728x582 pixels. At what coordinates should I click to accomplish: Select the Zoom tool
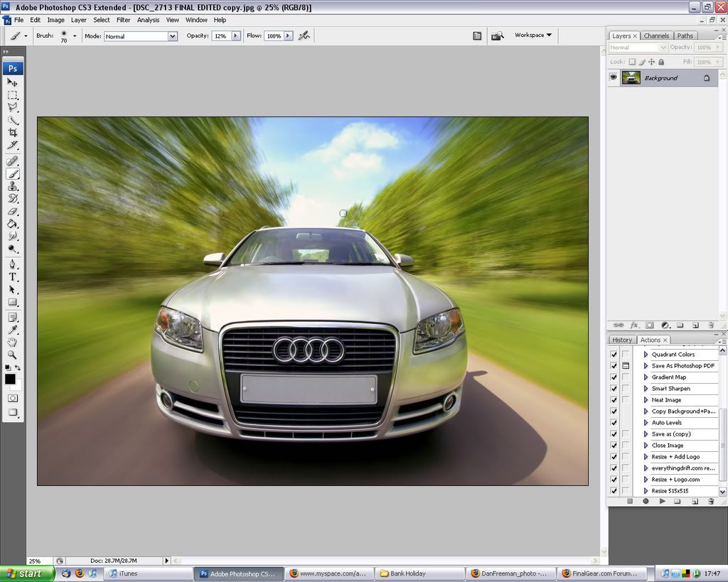13,355
